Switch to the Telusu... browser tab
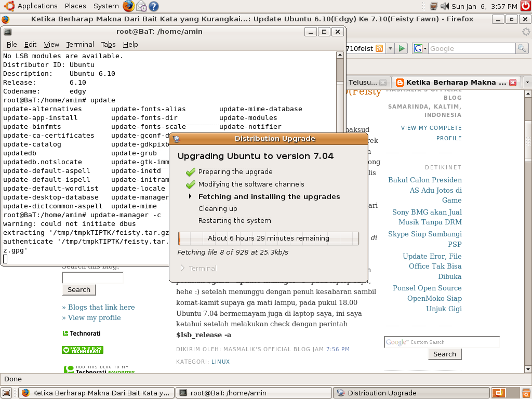Screen dimensions: 532x399 click(367, 83)
